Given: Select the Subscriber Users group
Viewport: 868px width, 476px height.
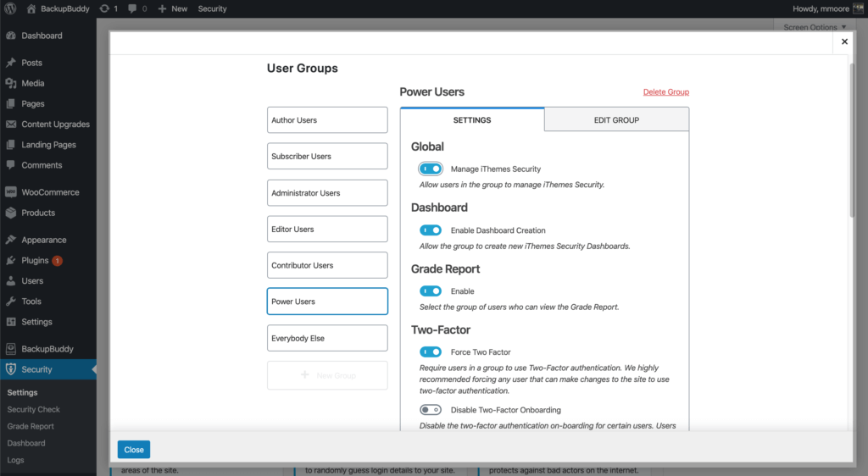Looking at the screenshot, I should coord(327,156).
